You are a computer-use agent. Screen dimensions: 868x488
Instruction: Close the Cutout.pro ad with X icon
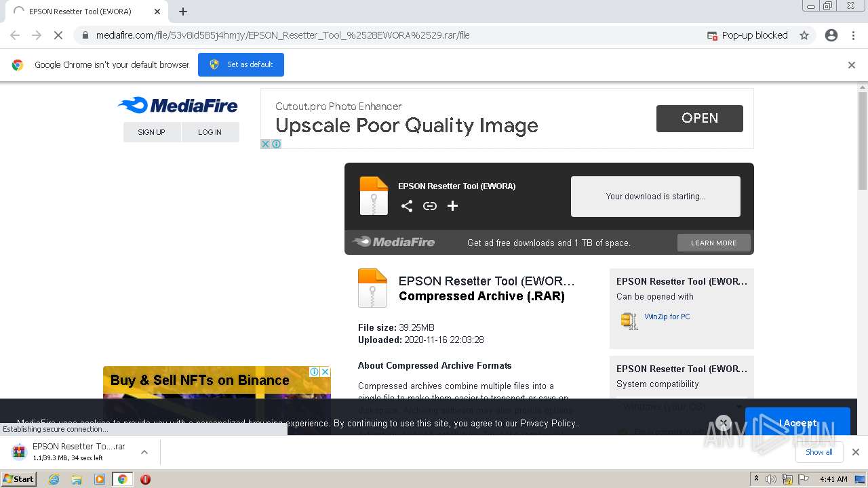(x=266, y=144)
